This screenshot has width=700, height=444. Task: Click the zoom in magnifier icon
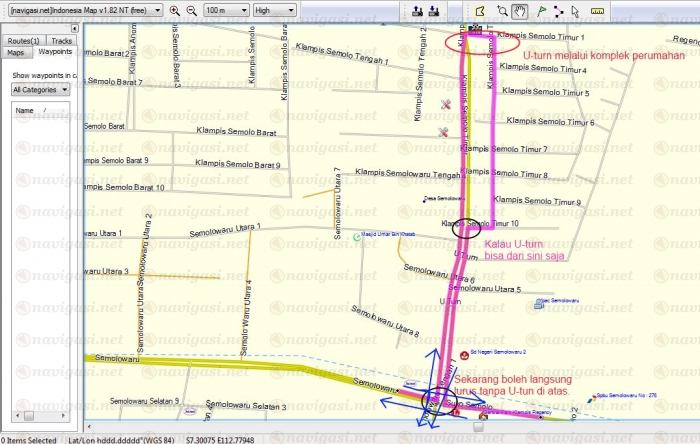174,10
